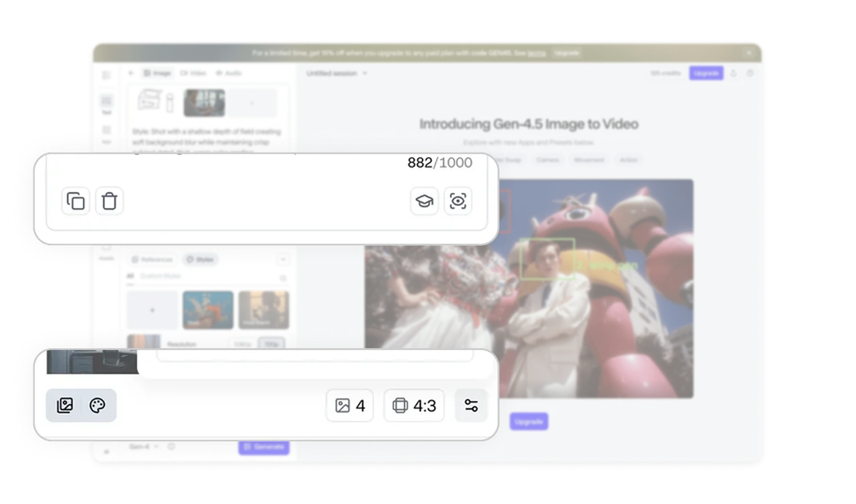This screenshot has width=856, height=504.
Task: Select the Camera preset chip
Action: click(547, 160)
